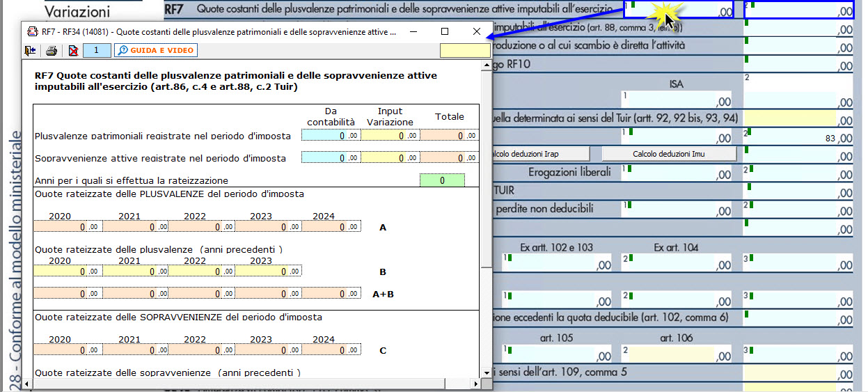Viewport: 868px width, 392px height.
Task: Click the dialog's horizontal scrollbar right arrow
Action: pyautogui.click(x=475, y=384)
